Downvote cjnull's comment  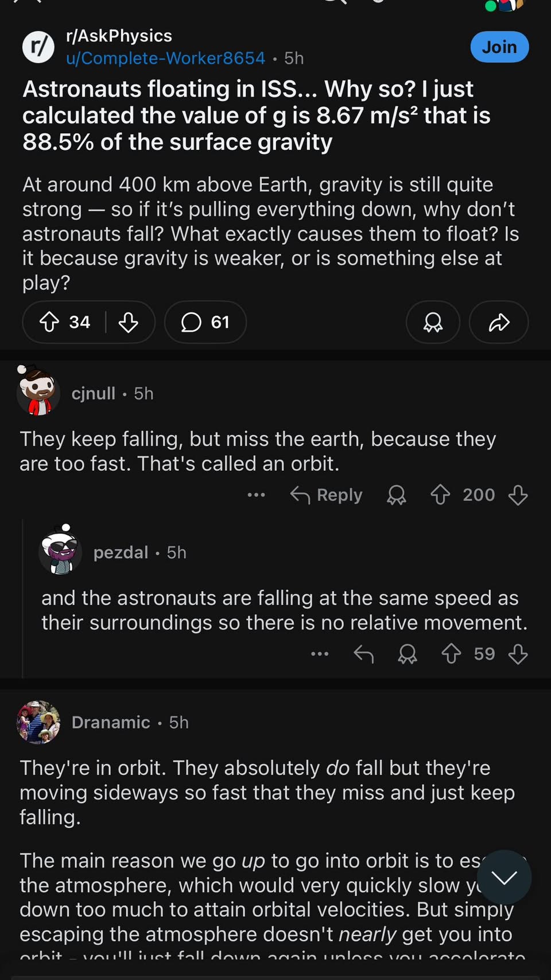coord(518,495)
